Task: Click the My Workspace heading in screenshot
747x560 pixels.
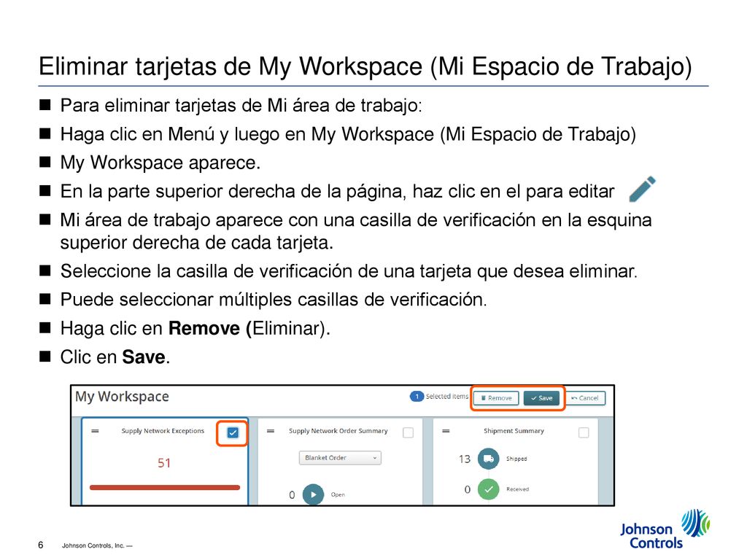Action: pos(122,397)
